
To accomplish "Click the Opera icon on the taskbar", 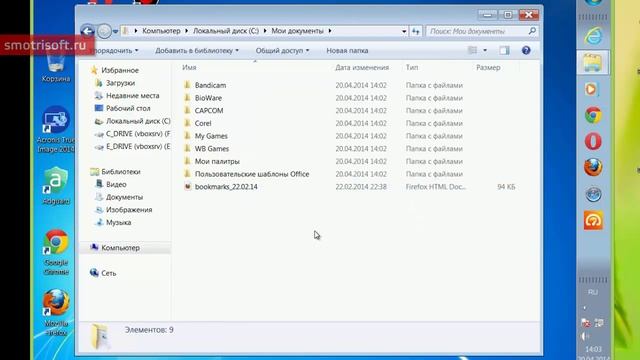I will click(x=593, y=141).
